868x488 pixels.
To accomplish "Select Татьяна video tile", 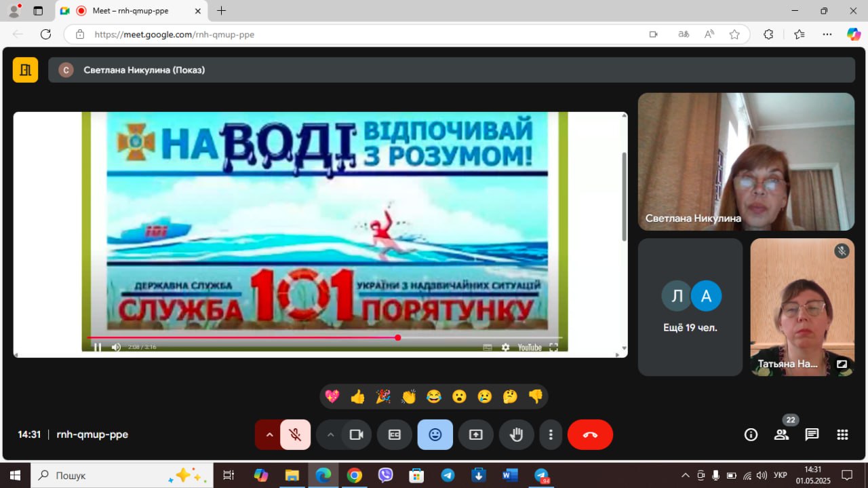I will coord(802,307).
